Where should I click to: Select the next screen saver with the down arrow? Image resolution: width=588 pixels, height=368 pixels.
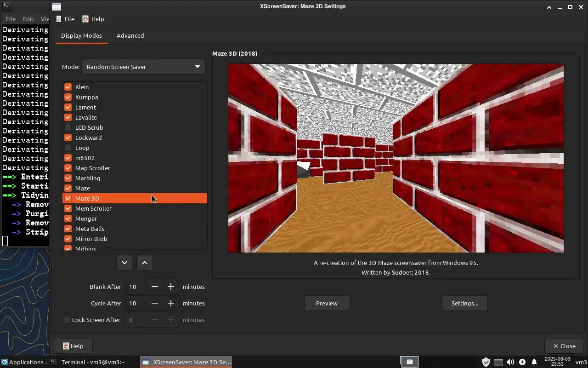click(124, 263)
